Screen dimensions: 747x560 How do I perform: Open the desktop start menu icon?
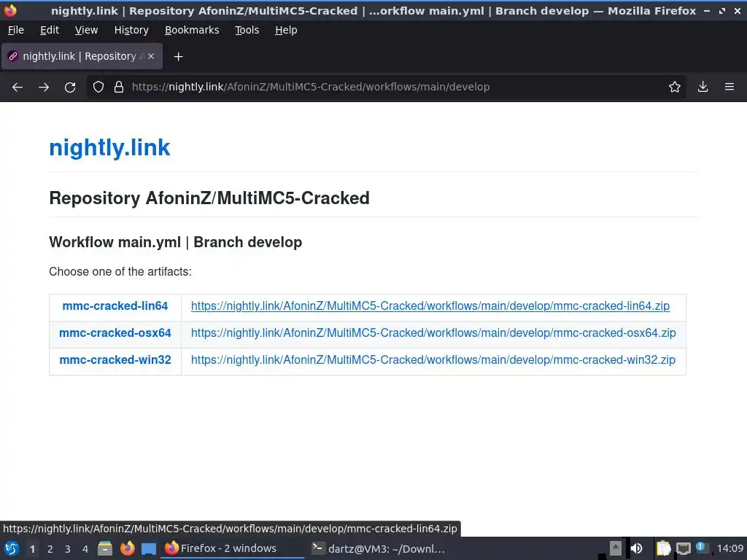pyautogui.click(x=12, y=548)
